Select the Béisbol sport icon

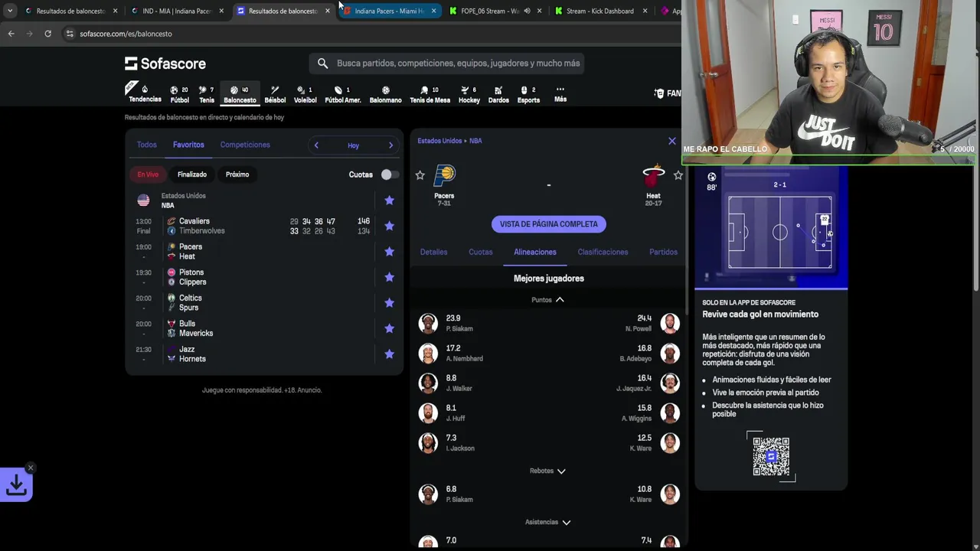[x=275, y=94]
